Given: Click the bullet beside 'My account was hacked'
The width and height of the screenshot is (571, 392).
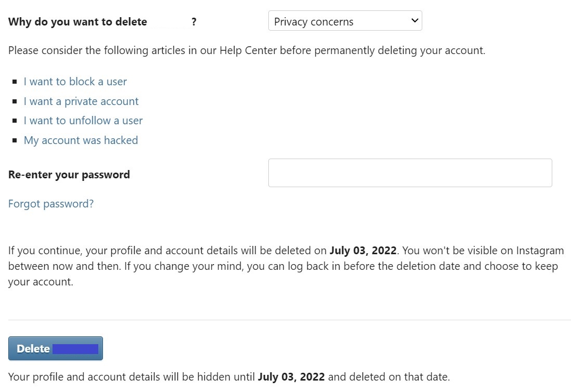Looking at the screenshot, I should pos(15,140).
